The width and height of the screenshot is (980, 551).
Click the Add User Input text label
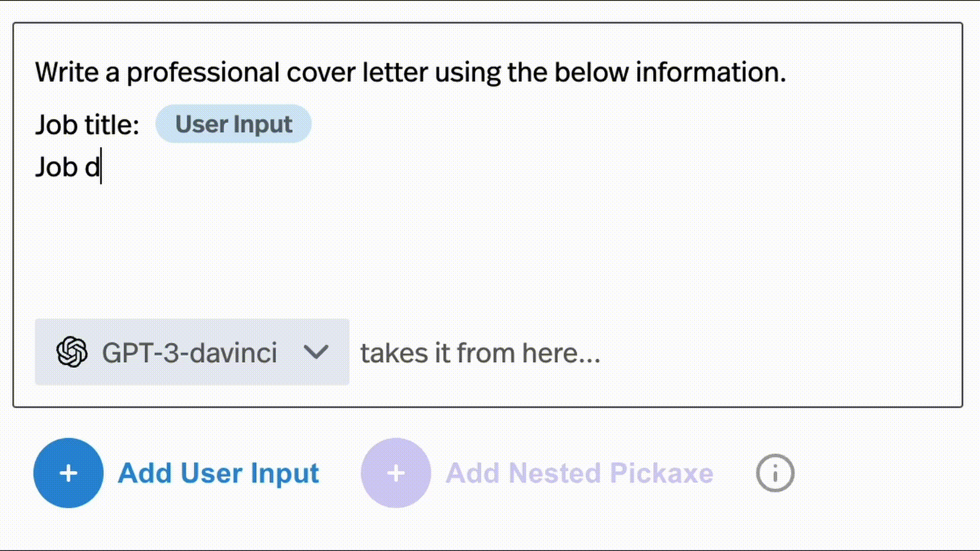pos(218,473)
